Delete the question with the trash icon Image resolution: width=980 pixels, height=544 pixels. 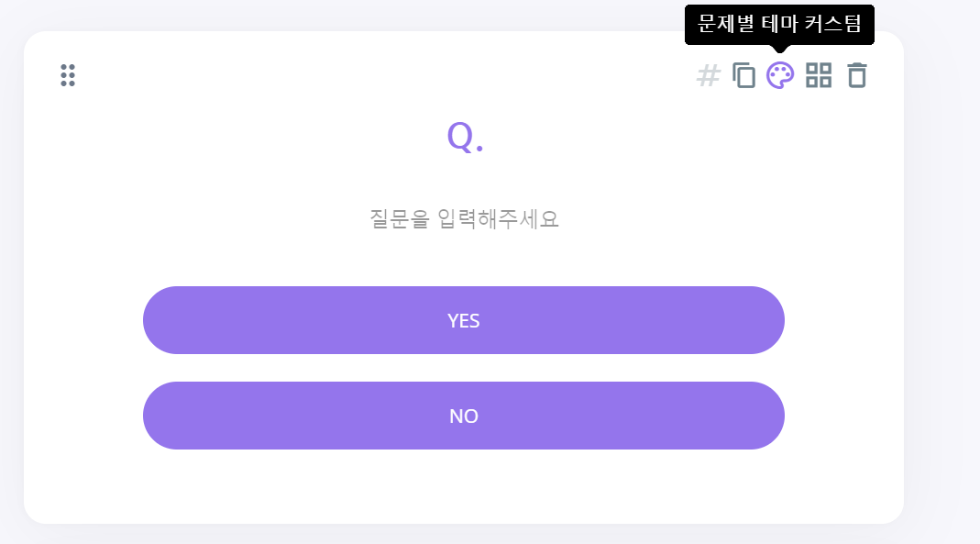click(857, 75)
